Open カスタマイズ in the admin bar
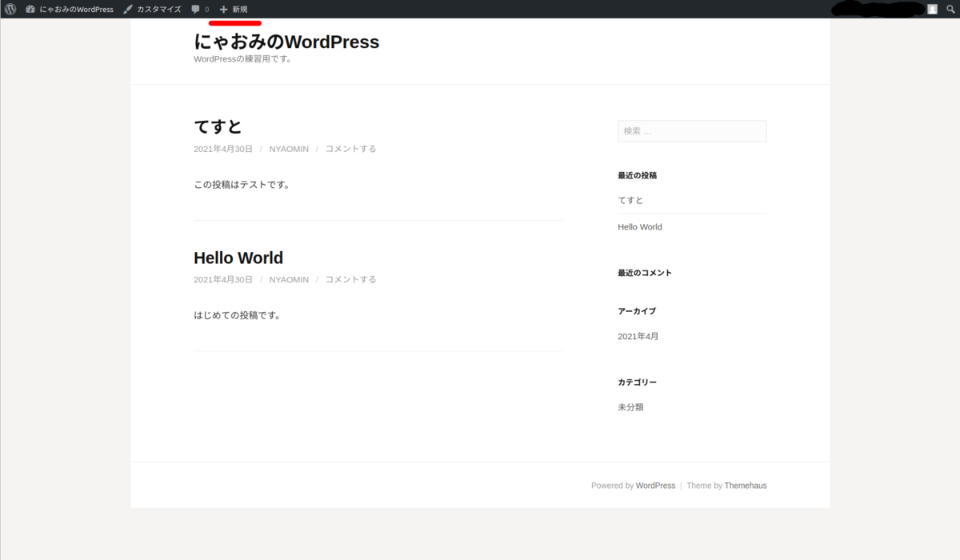Viewport: 960px width, 560px height. click(158, 9)
